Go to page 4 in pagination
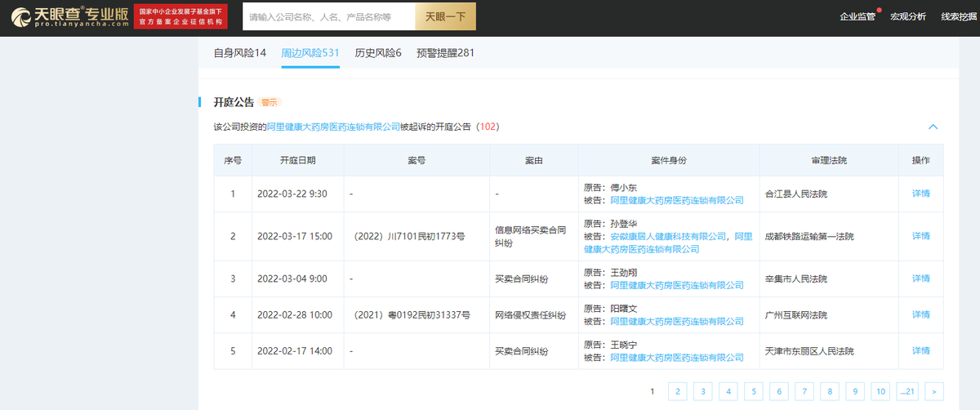 tap(728, 391)
